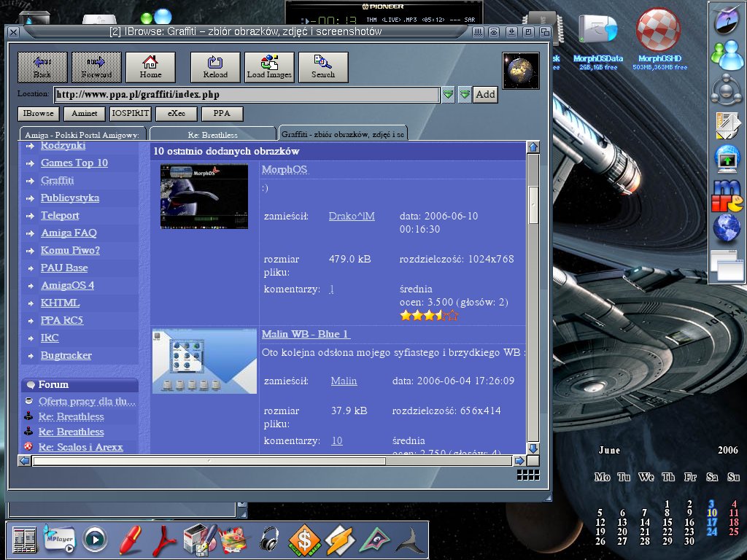Open the red PDF reader dock icon
The image size is (747, 560).
[x=164, y=540]
